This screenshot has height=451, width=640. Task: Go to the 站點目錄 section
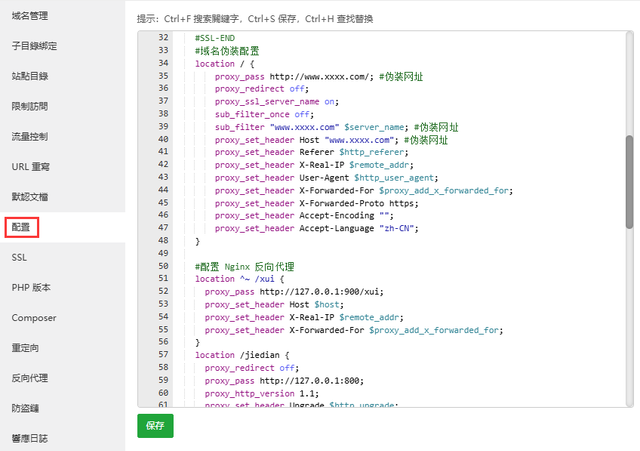tap(30, 76)
